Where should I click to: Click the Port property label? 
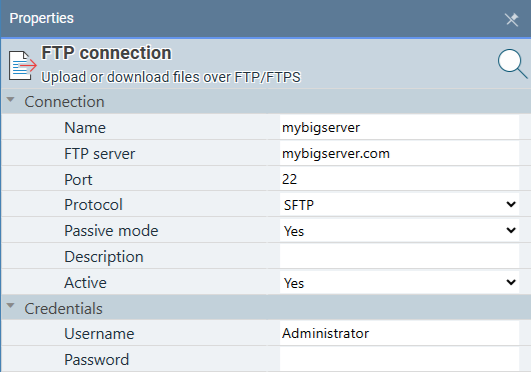pyautogui.click(x=78, y=180)
